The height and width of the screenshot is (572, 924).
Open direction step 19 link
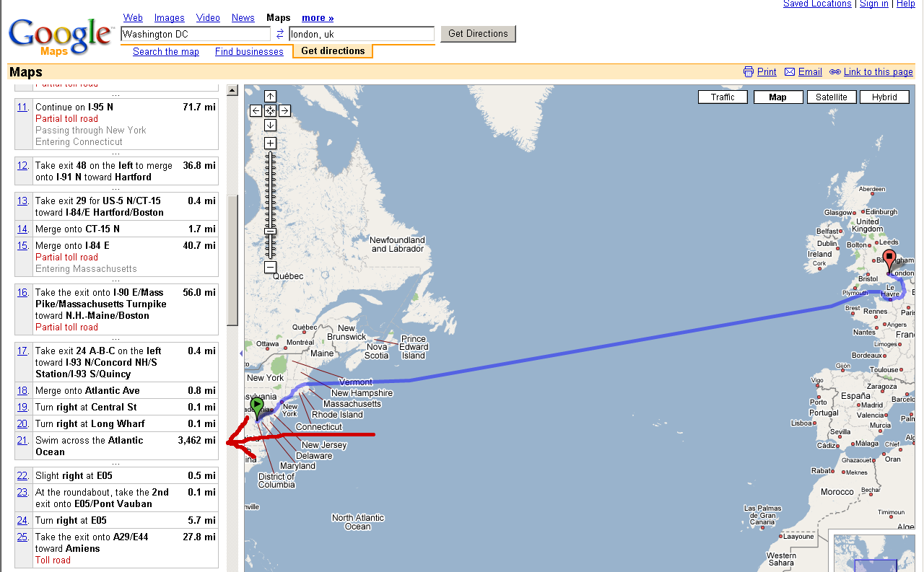coord(22,408)
